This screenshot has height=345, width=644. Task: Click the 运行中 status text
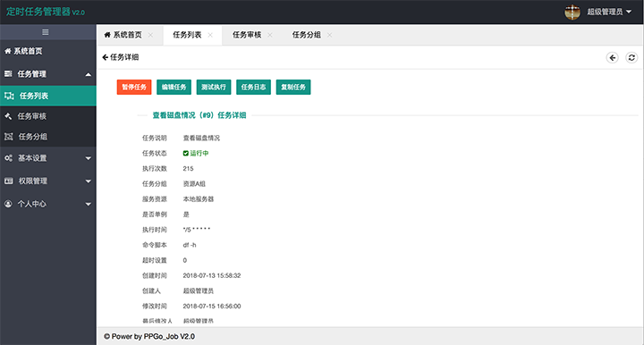point(199,154)
